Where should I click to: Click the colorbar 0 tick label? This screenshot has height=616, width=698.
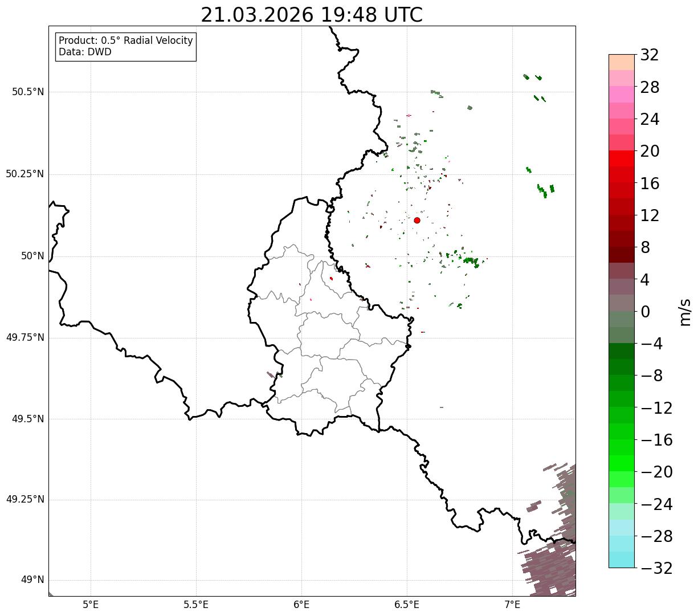tap(645, 312)
